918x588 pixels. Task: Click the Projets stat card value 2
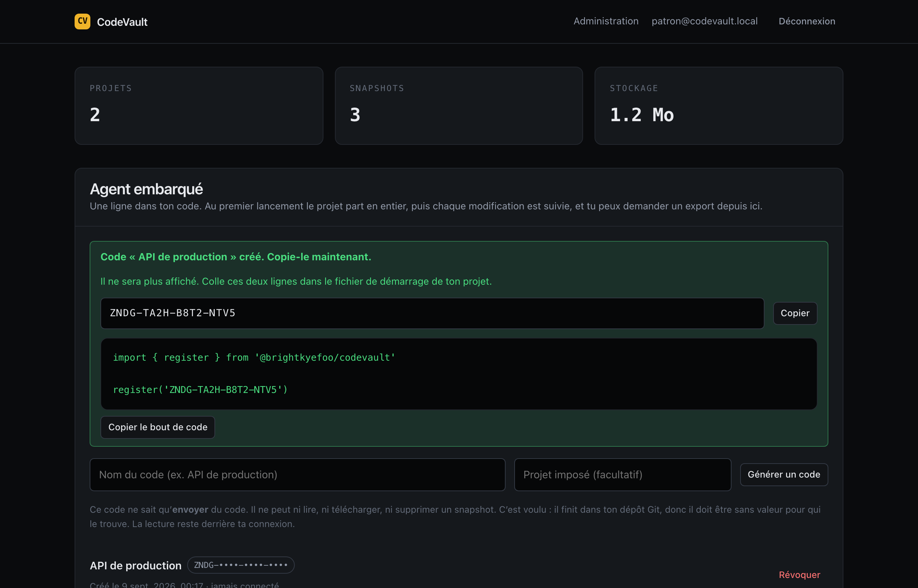[x=95, y=114]
